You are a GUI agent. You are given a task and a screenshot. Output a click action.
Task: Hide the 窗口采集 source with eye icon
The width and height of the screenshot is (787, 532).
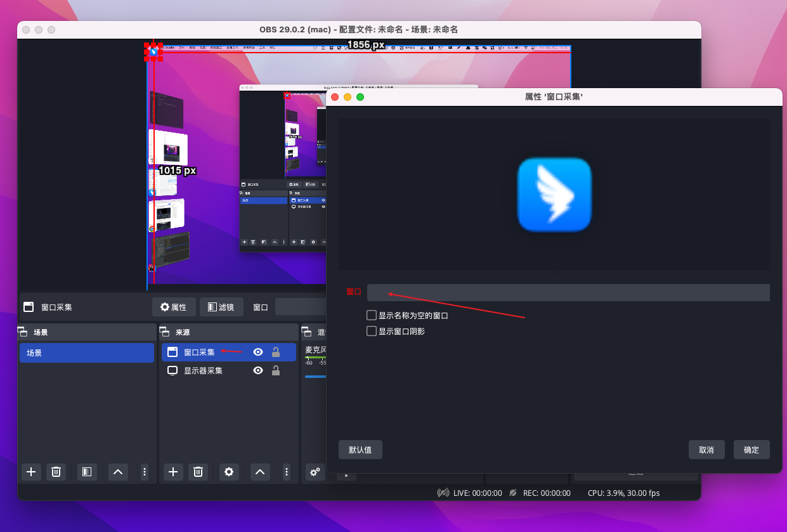point(258,353)
